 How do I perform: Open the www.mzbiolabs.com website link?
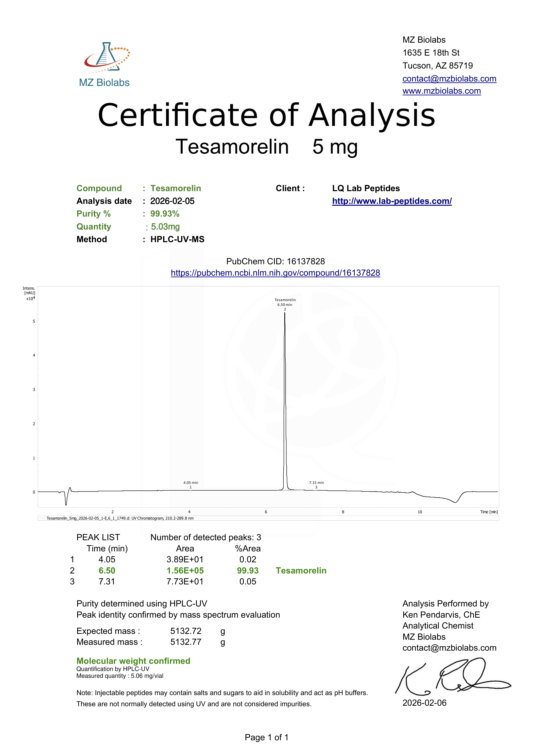pyautogui.click(x=442, y=91)
